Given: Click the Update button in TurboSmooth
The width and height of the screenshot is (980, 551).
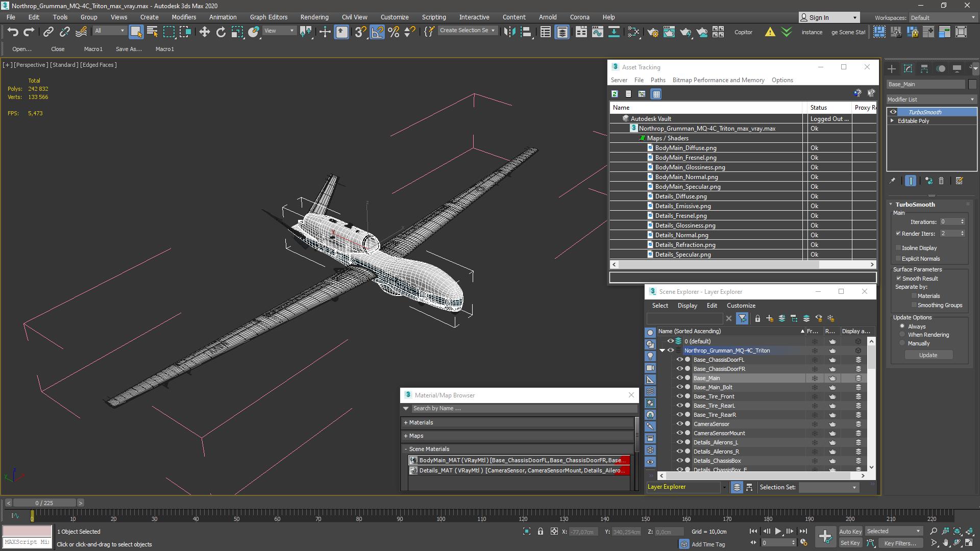Looking at the screenshot, I should [928, 355].
